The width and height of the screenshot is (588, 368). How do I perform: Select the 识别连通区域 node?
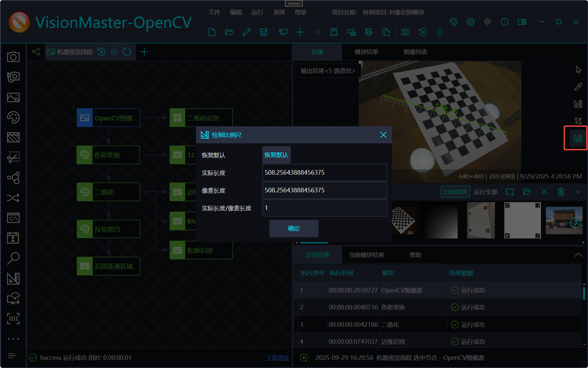click(108, 266)
